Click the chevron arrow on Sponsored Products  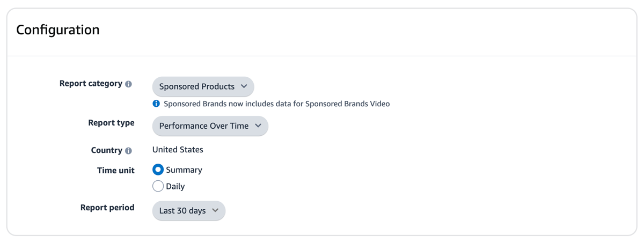click(244, 86)
